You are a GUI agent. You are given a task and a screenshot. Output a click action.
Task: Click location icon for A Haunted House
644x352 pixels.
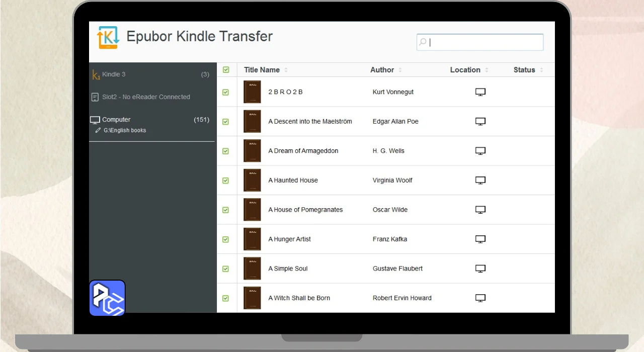coord(480,181)
